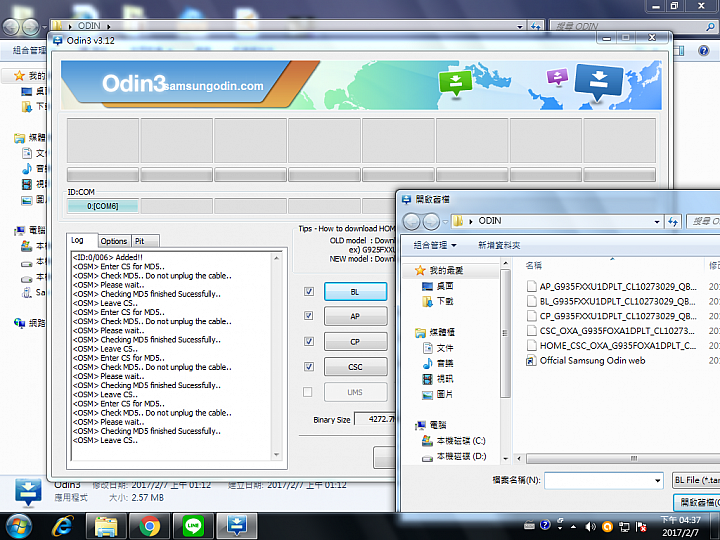Select the AP_G935FXXU1DPLT file icon

(x=531, y=287)
